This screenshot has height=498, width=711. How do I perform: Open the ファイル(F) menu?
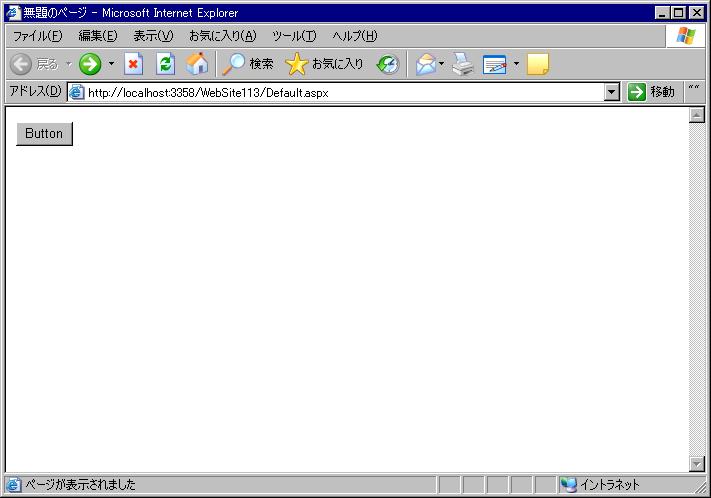tap(37, 36)
